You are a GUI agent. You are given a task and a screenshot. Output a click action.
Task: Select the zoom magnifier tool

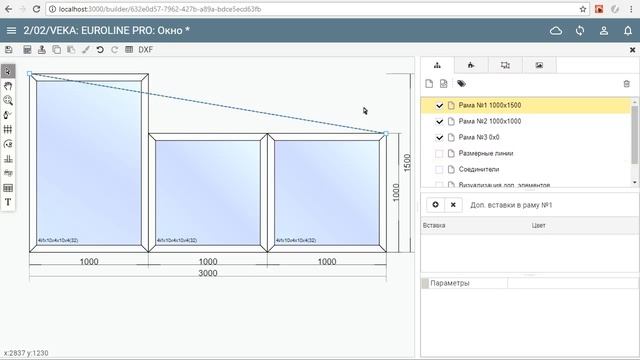[x=8, y=100]
